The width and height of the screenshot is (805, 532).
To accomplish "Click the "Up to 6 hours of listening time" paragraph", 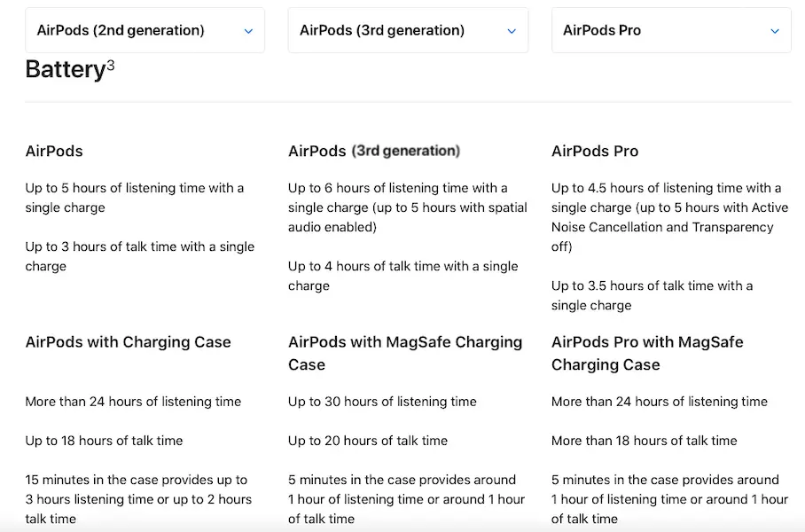I will pyautogui.click(x=407, y=207).
